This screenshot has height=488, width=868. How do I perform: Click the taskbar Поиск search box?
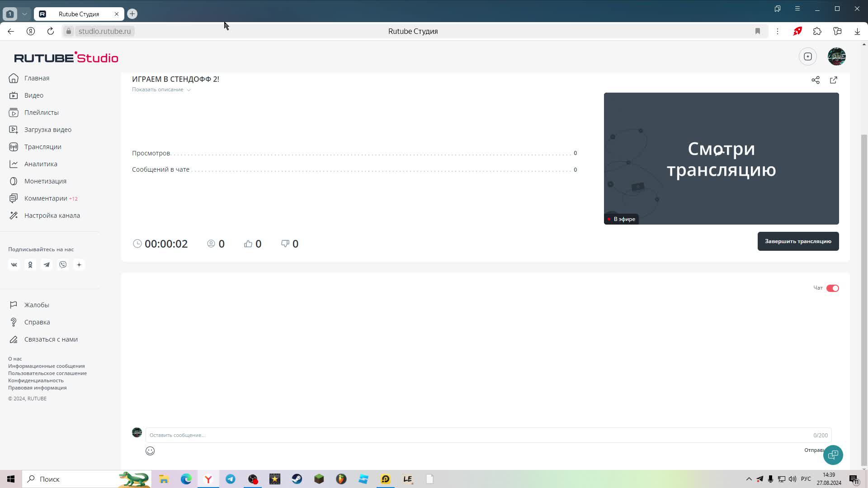coord(86,479)
